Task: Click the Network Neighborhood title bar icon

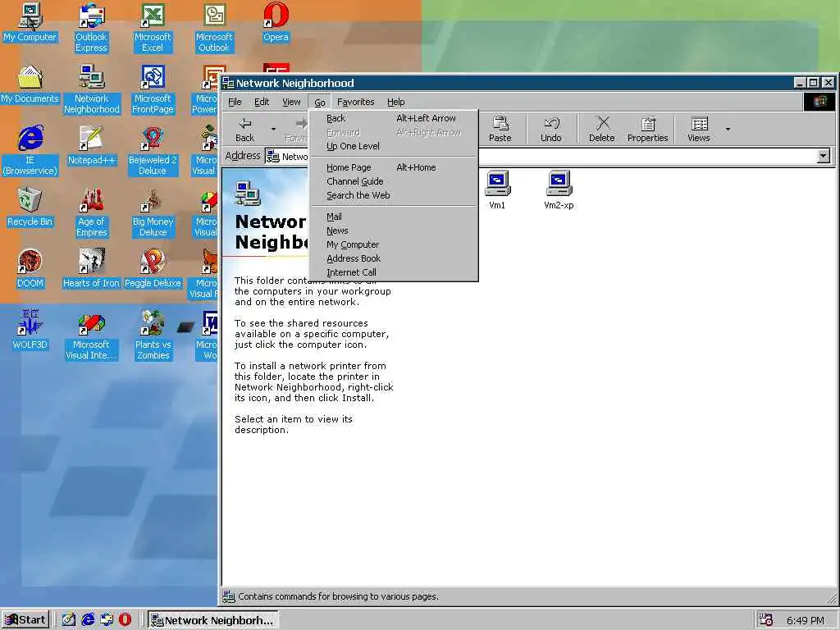Action: tap(229, 83)
